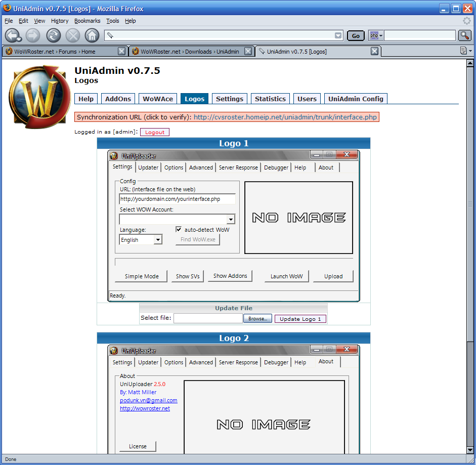Click the UniAdmin WoW logo image
476x465 pixels.
pyautogui.click(x=39, y=97)
